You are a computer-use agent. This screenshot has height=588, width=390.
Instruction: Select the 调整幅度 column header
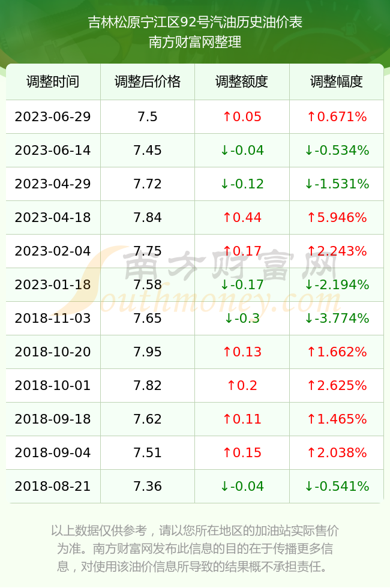tap(337, 82)
